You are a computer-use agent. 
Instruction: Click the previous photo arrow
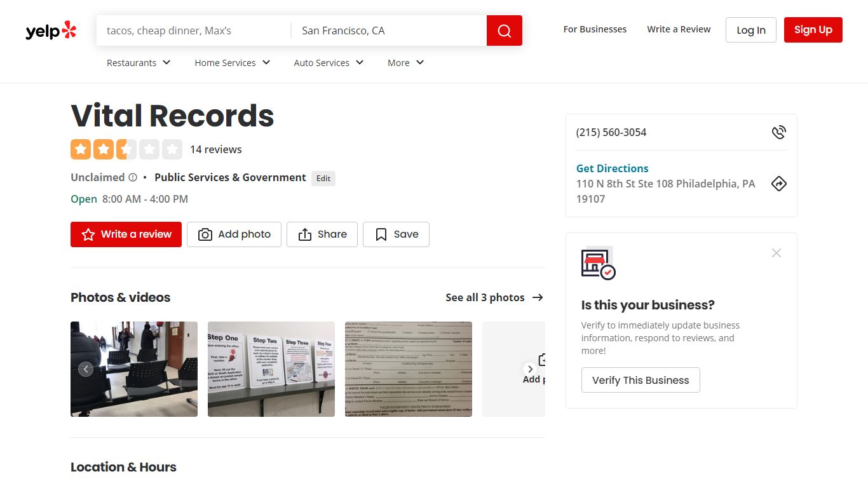coord(86,369)
